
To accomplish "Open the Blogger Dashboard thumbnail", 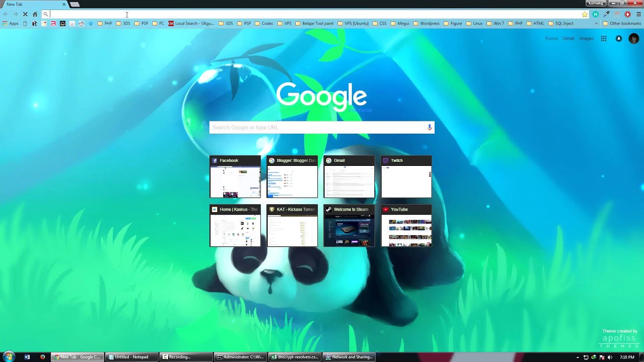I will pos(292,176).
